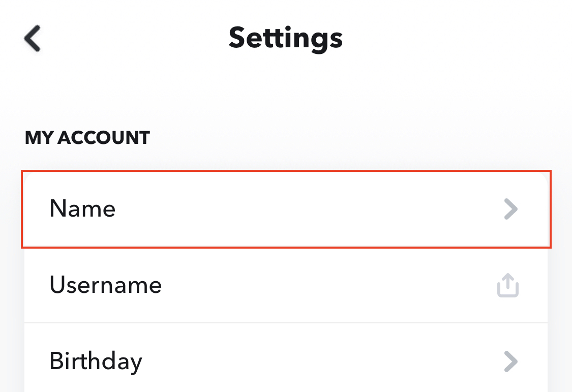Expand Birthday using its right chevron

pos(510,361)
